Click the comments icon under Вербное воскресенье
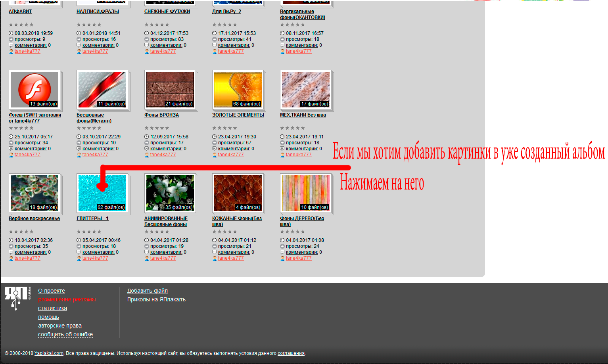This screenshot has width=608, height=364. 11,252
